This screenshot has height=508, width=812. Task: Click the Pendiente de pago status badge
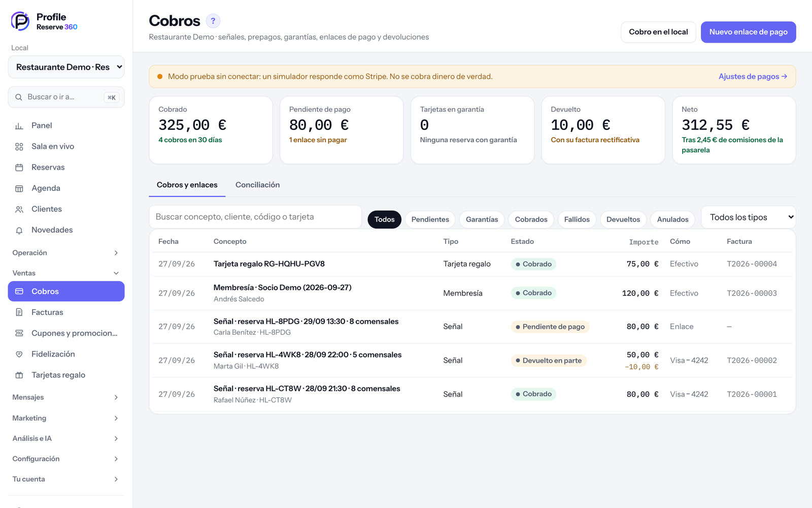550,327
